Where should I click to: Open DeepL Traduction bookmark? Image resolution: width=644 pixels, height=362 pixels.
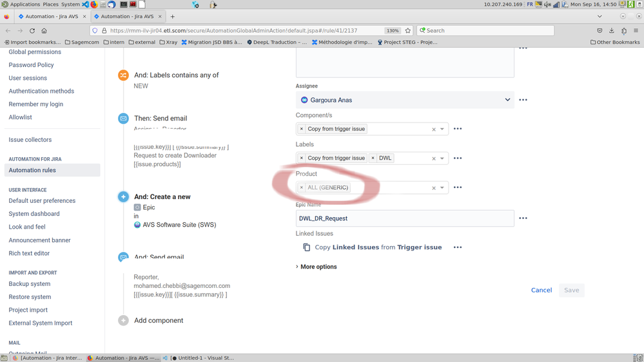277,43
